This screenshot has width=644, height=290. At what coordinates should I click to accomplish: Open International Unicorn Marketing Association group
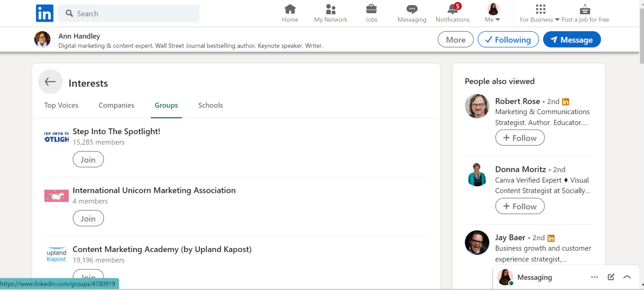click(154, 190)
